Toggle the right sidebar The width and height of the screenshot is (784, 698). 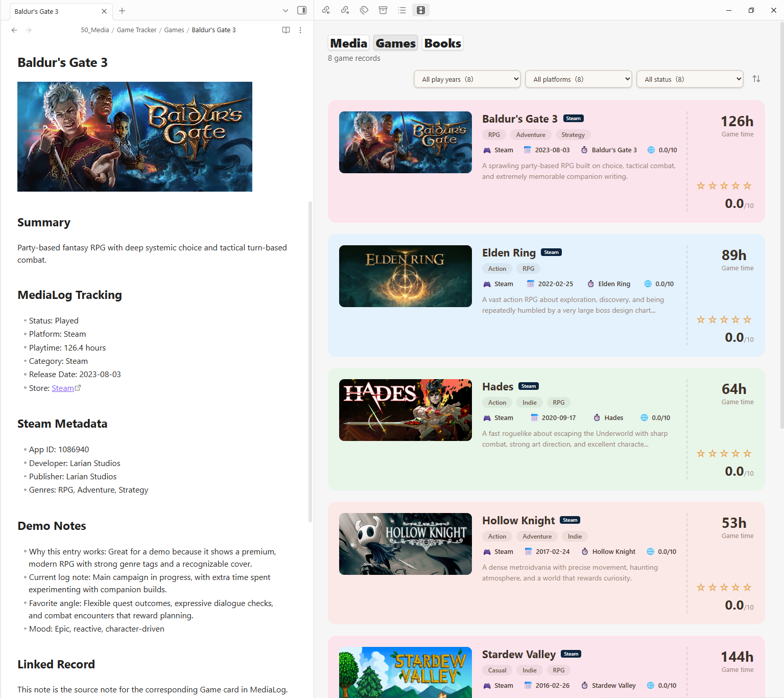(302, 10)
